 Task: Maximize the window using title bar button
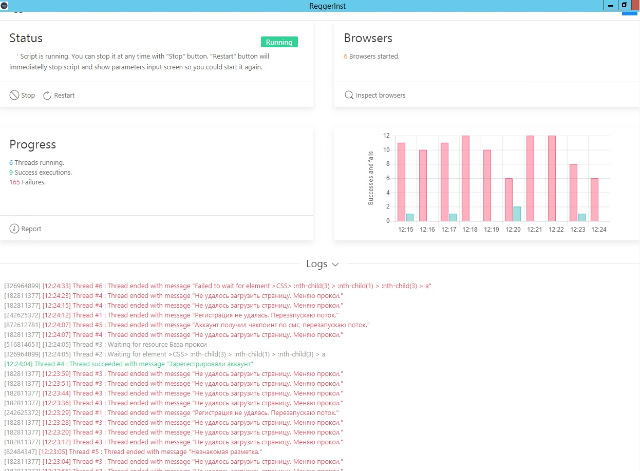click(612, 6)
